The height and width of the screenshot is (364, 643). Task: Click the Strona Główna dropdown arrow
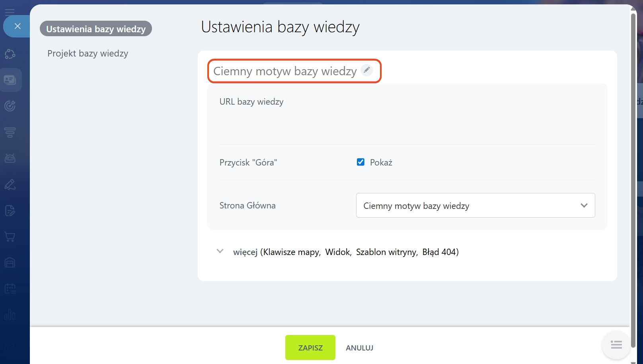tap(584, 205)
